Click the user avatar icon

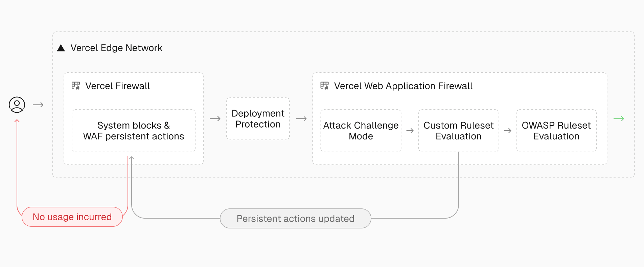tap(17, 105)
